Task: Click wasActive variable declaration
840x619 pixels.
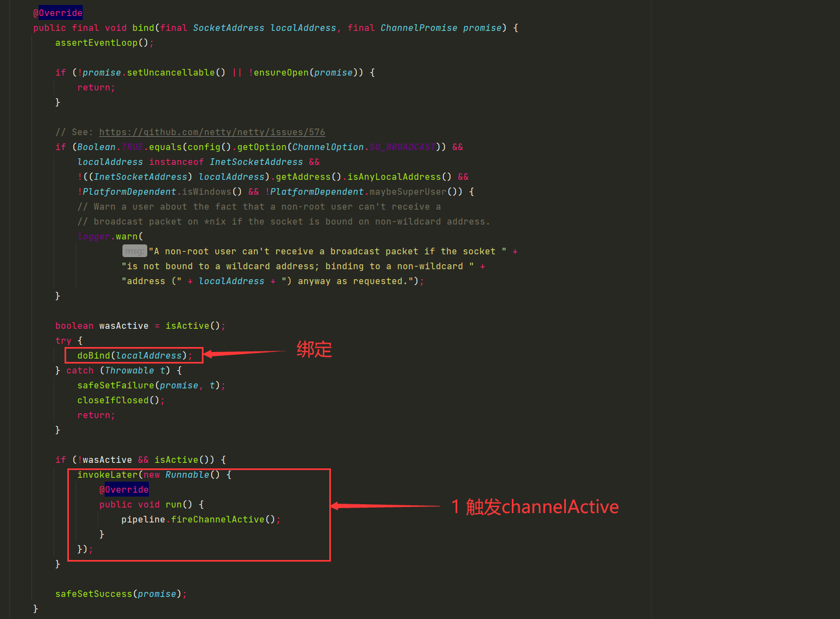Action: (x=124, y=325)
